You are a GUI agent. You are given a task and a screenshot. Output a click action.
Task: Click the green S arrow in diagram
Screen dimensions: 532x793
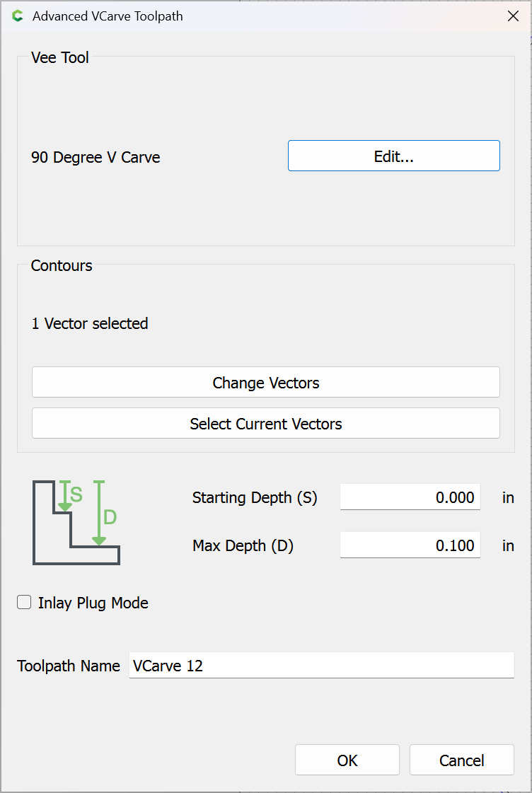click(x=65, y=496)
